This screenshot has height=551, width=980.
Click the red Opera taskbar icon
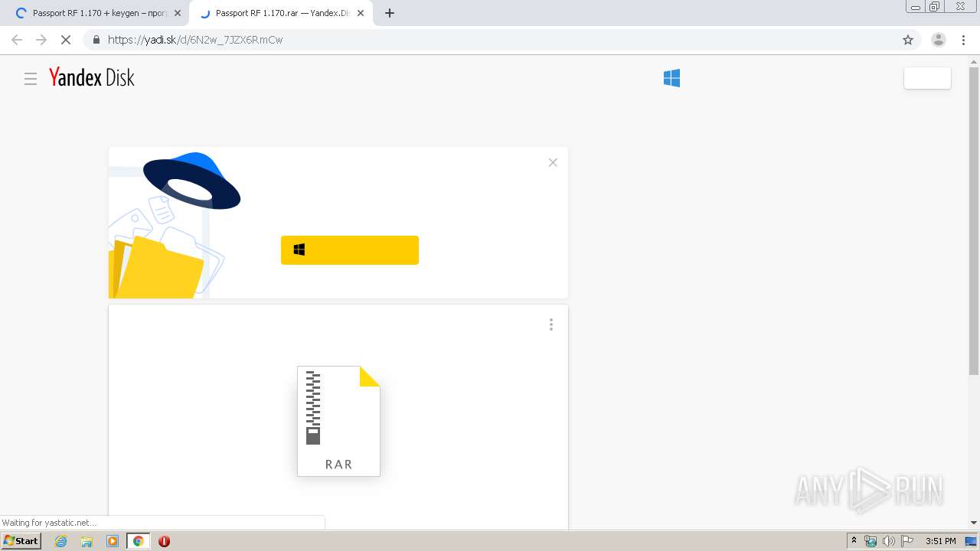tap(164, 541)
